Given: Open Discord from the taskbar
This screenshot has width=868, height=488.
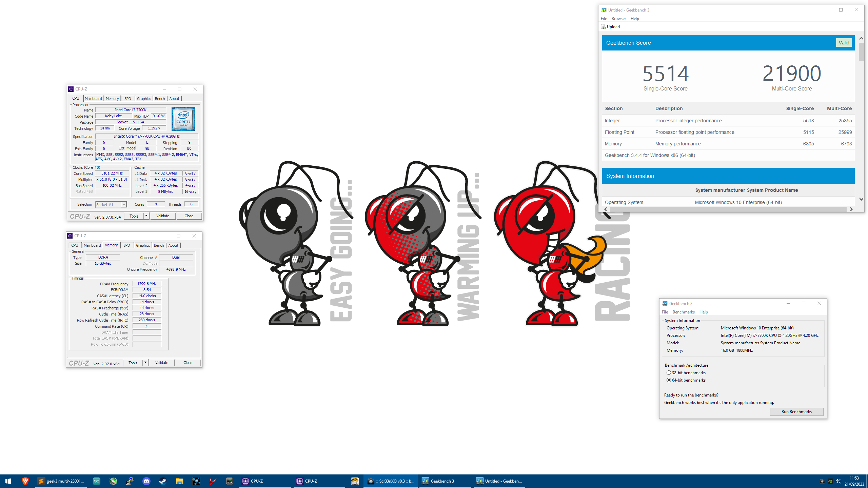Looking at the screenshot, I should 146,481.
